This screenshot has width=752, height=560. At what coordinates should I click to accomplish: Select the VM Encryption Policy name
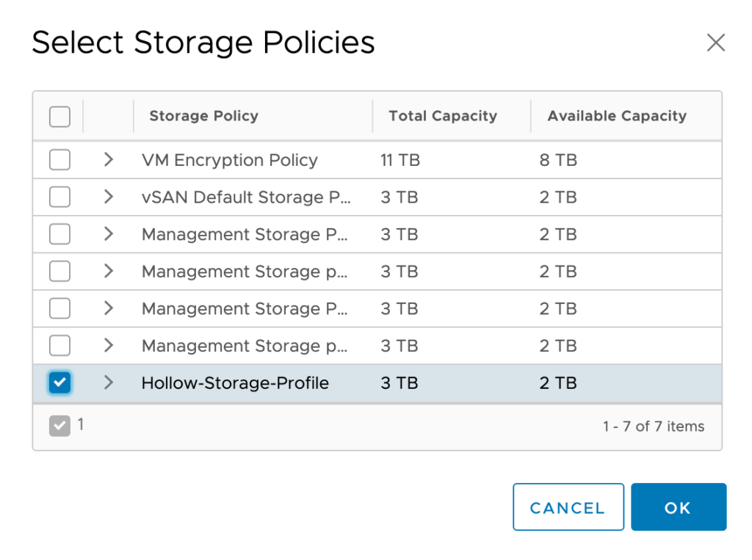(229, 160)
